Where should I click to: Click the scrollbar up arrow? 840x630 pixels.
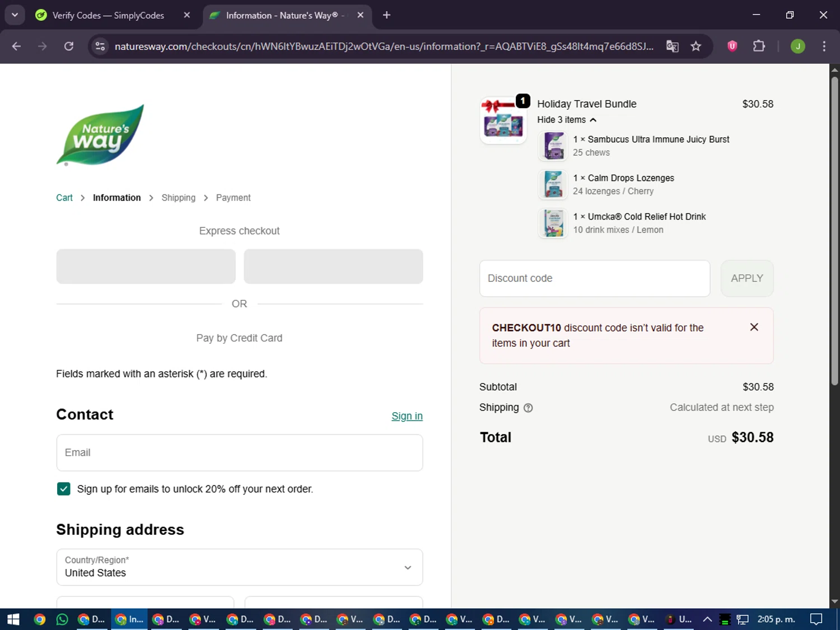[x=834, y=69]
